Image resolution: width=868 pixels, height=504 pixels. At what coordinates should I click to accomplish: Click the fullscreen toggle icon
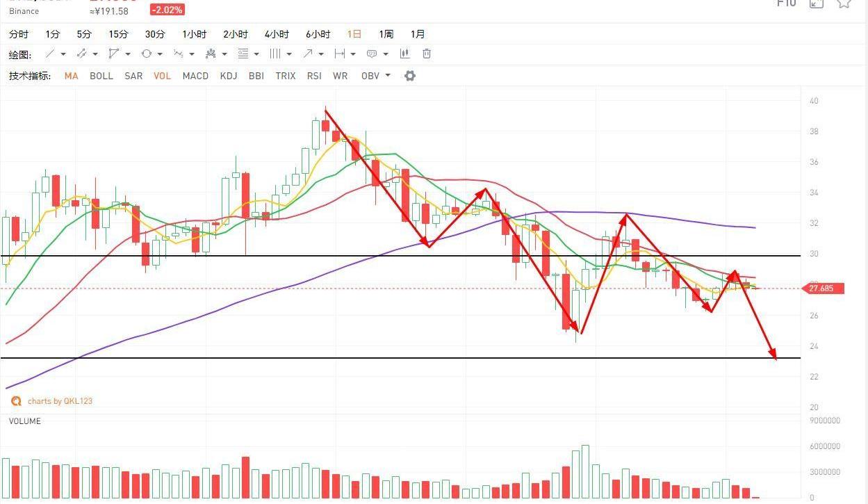[x=817, y=3]
